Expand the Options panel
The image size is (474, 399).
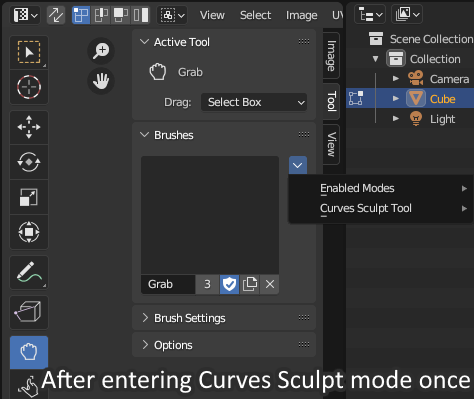(x=145, y=345)
